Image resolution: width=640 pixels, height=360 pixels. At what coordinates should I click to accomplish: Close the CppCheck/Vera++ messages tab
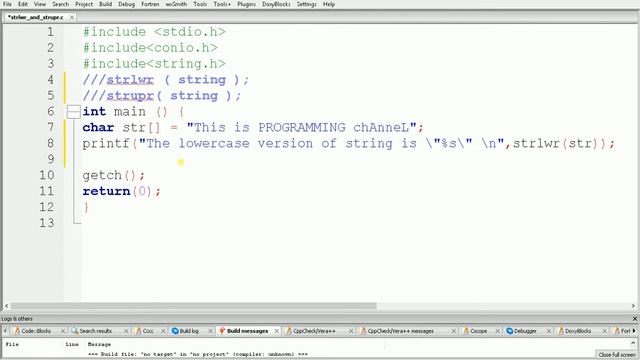453,331
